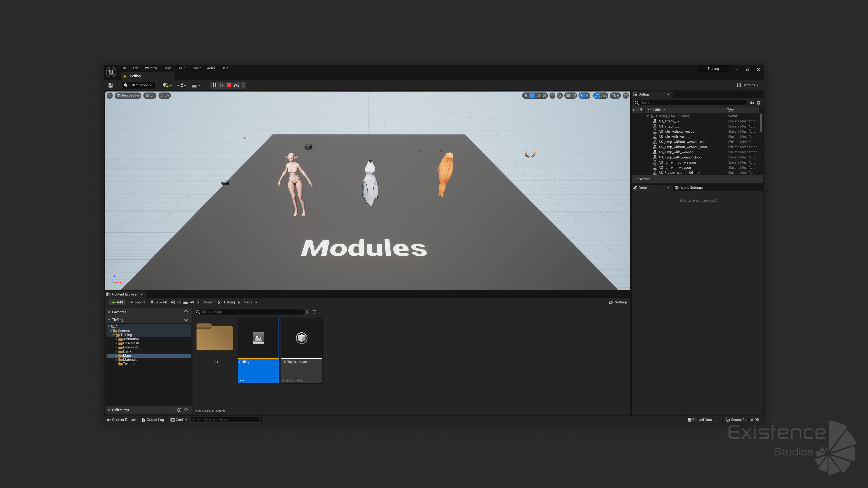
Task: Expand the Animation folder in tree
Action: [117, 339]
